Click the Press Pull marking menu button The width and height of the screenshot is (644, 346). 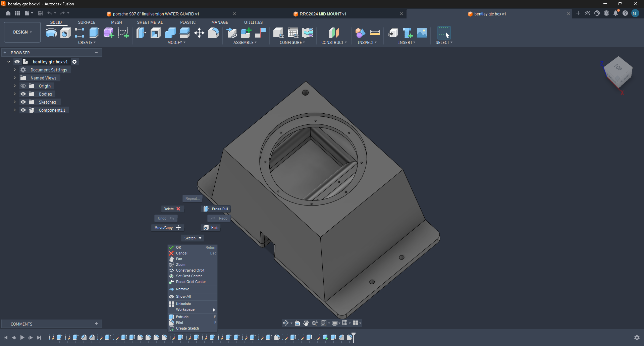pos(216,209)
